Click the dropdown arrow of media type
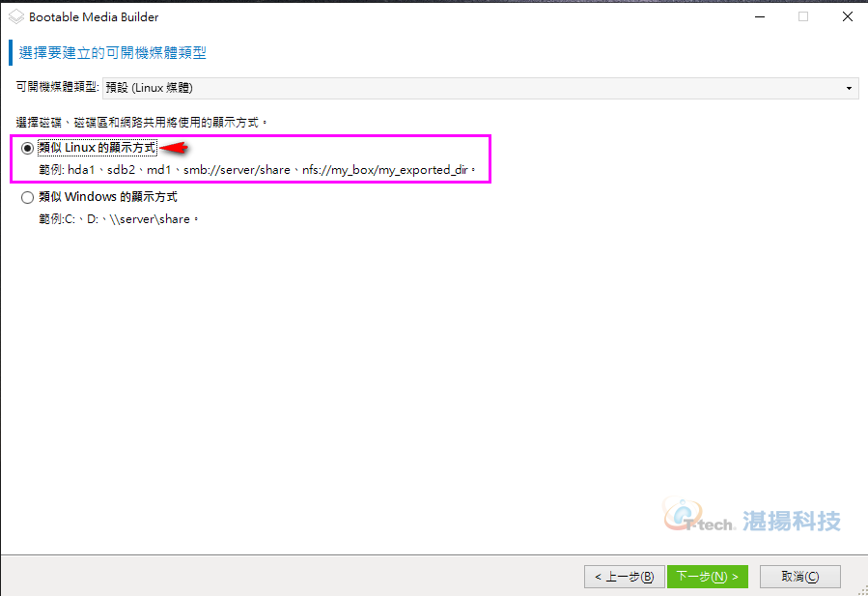Screen dimensions: 868x596 849,89
